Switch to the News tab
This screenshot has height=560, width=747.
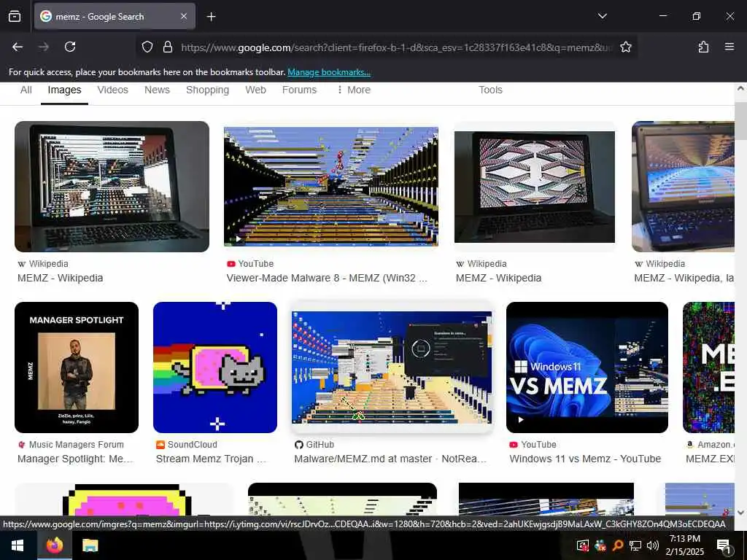tap(158, 90)
